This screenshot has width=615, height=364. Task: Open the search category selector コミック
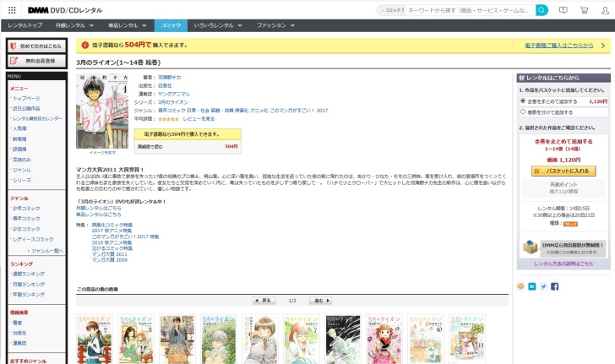pos(393,10)
